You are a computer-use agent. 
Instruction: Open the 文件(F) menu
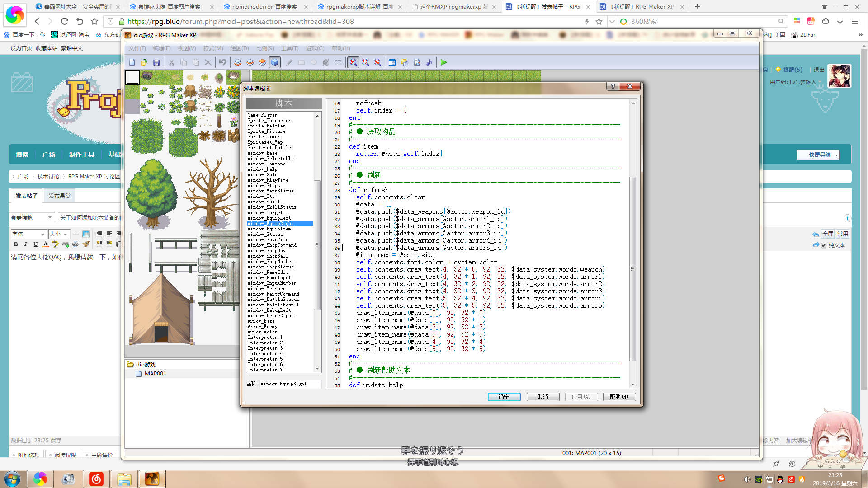click(137, 48)
